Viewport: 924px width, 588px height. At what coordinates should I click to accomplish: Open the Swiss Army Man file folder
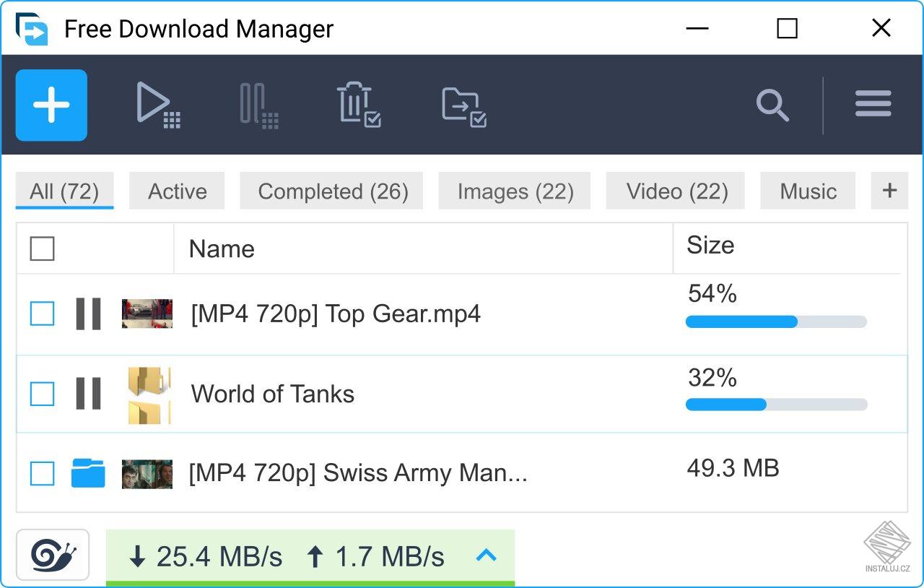pos(88,473)
